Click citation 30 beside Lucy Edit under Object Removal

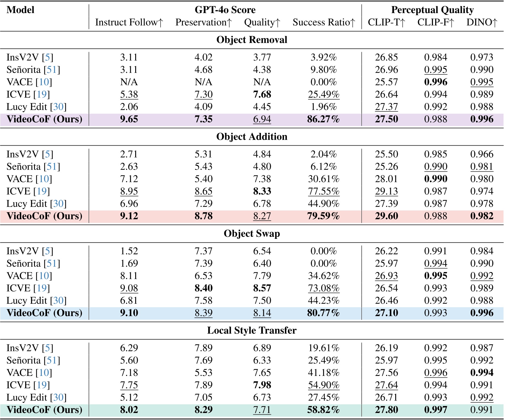tap(58, 107)
